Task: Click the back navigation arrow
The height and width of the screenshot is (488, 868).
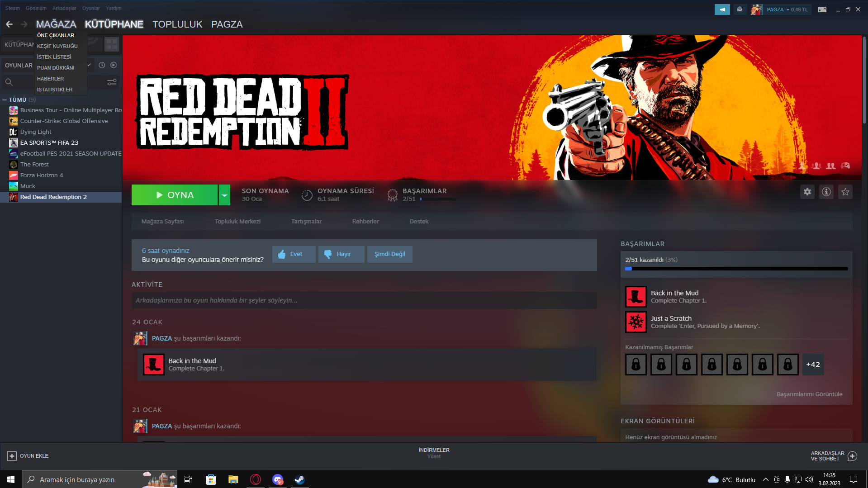Action: point(9,24)
